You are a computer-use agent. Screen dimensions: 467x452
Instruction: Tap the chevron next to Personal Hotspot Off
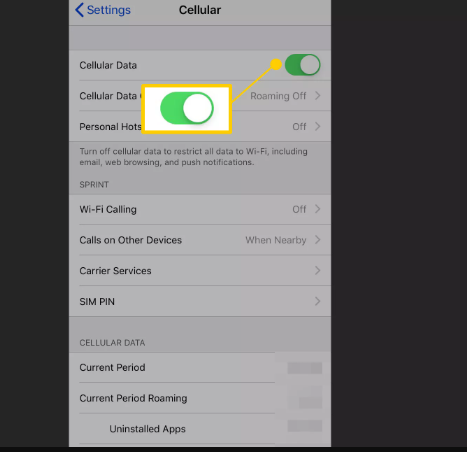[317, 127]
